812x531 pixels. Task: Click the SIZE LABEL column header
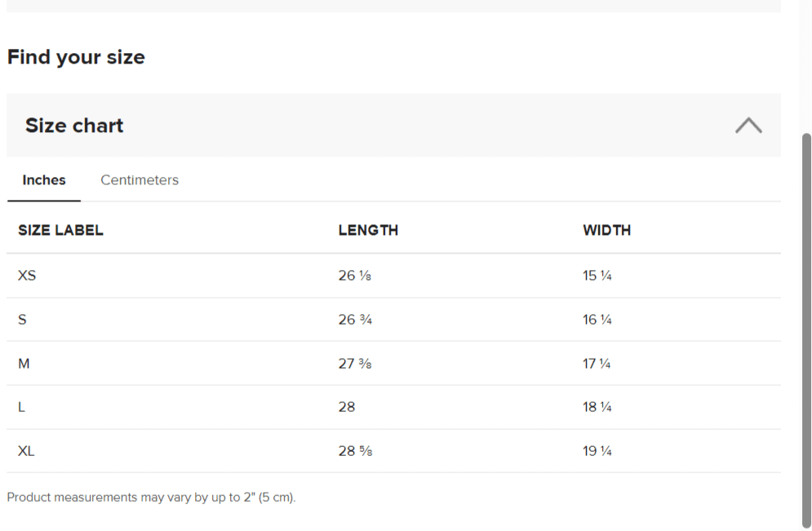click(60, 230)
